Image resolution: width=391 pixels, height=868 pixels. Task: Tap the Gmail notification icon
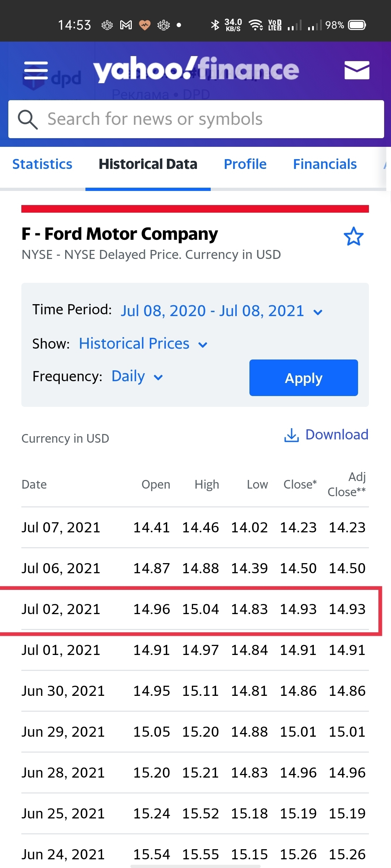126,25
